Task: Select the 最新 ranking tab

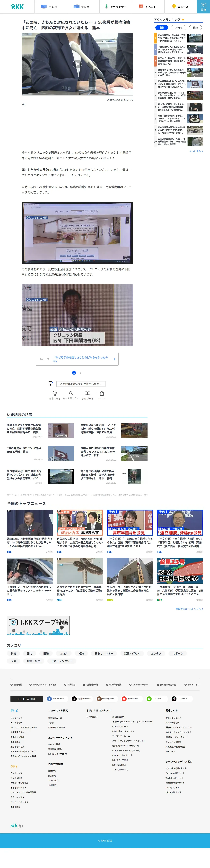Action: coord(161,28)
